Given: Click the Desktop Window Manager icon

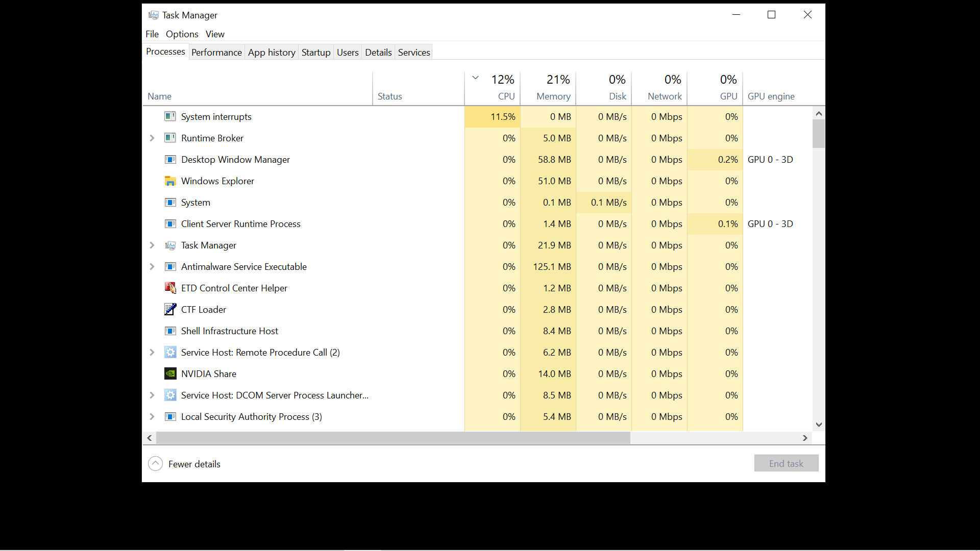Looking at the screenshot, I should (x=170, y=159).
